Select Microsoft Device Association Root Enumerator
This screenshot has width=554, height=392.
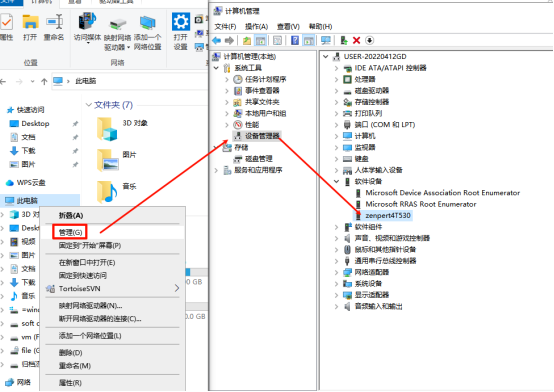(x=442, y=193)
